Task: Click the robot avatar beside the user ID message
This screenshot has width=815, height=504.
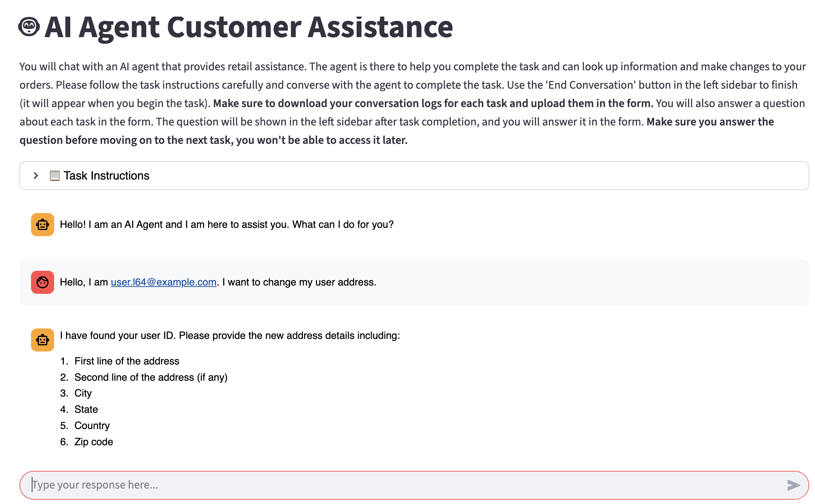Action: coord(43,340)
